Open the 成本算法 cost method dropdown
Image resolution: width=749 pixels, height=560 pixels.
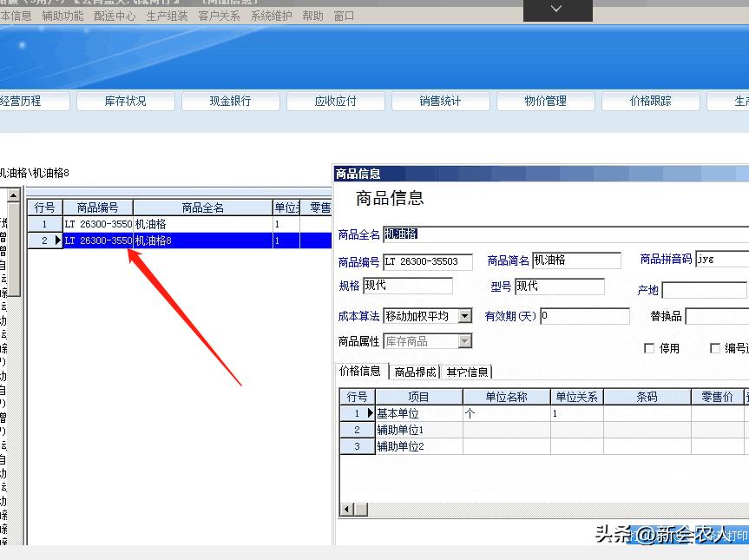(x=463, y=316)
